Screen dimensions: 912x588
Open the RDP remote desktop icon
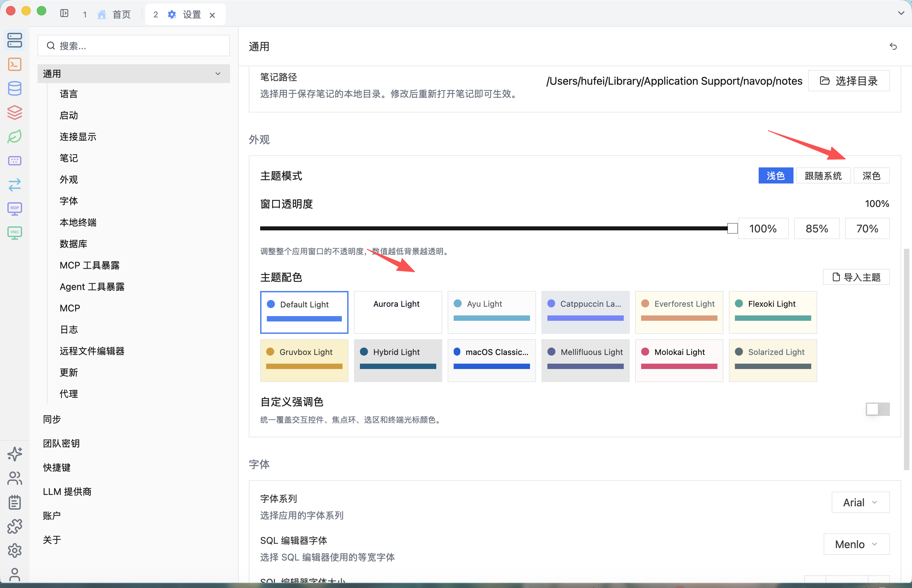14,209
